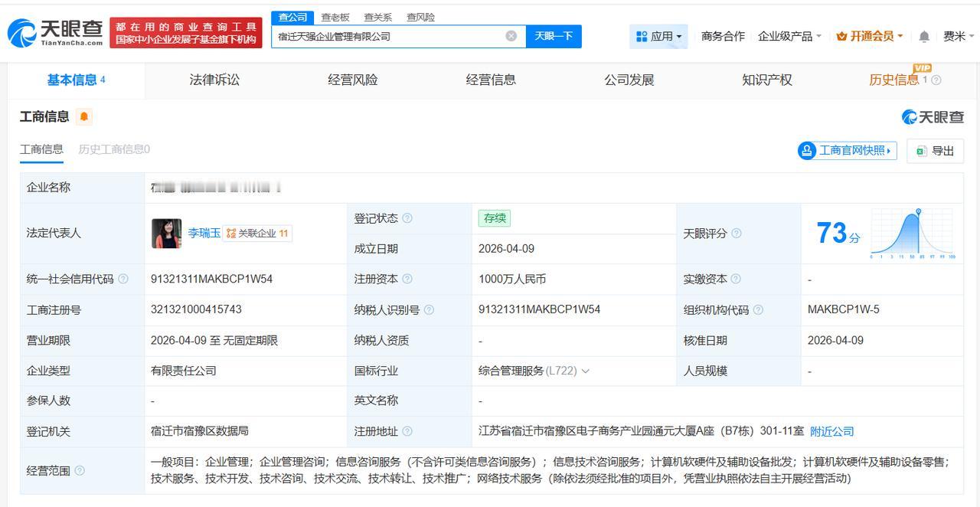This screenshot has height=507, width=980.
Task: Select the 查老板 search tab
Action: [x=335, y=17]
